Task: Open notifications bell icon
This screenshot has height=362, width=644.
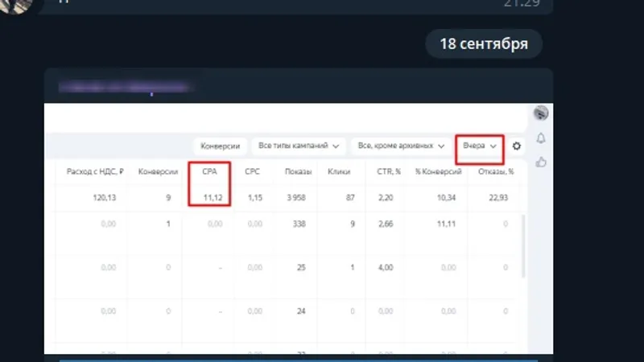Action: click(x=541, y=138)
